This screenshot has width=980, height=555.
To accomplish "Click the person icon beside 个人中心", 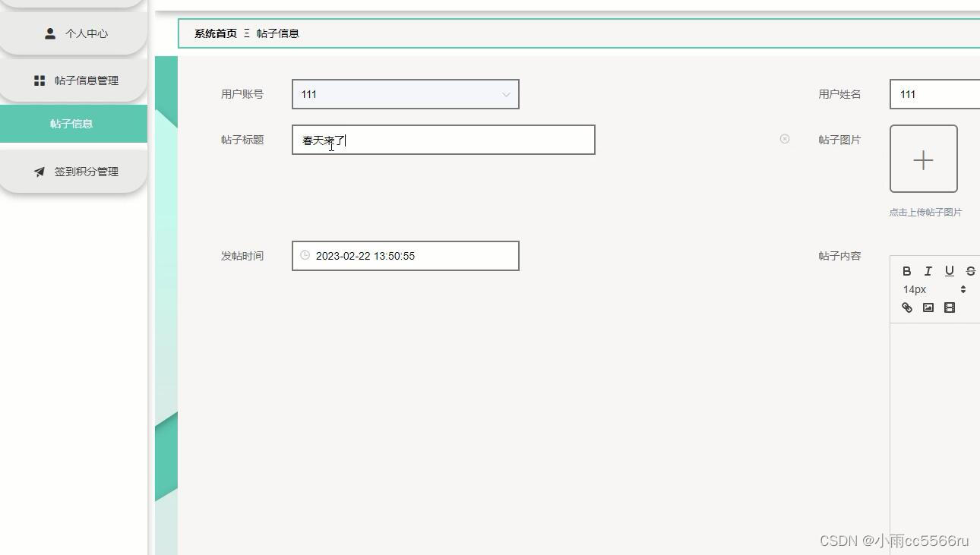I will pyautogui.click(x=50, y=33).
